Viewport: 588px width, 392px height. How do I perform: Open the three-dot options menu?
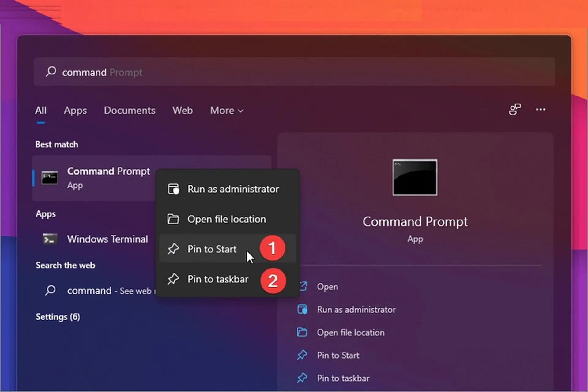click(x=541, y=109)
